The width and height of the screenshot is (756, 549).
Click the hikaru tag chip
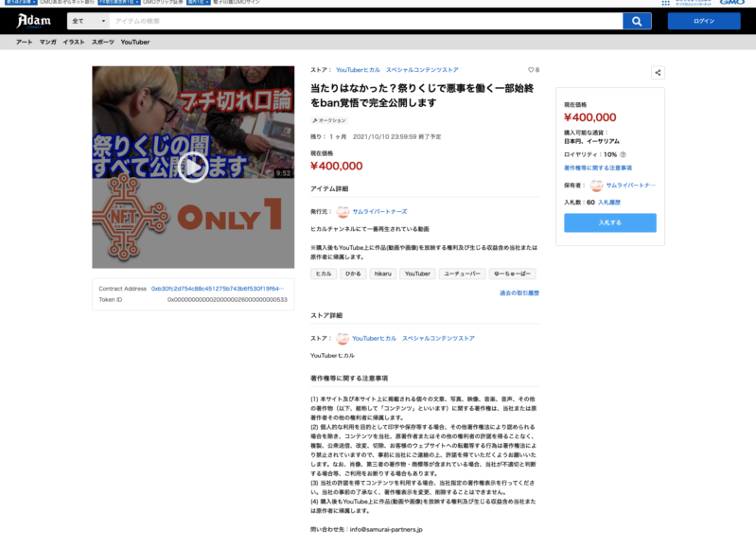pos(382,274)
